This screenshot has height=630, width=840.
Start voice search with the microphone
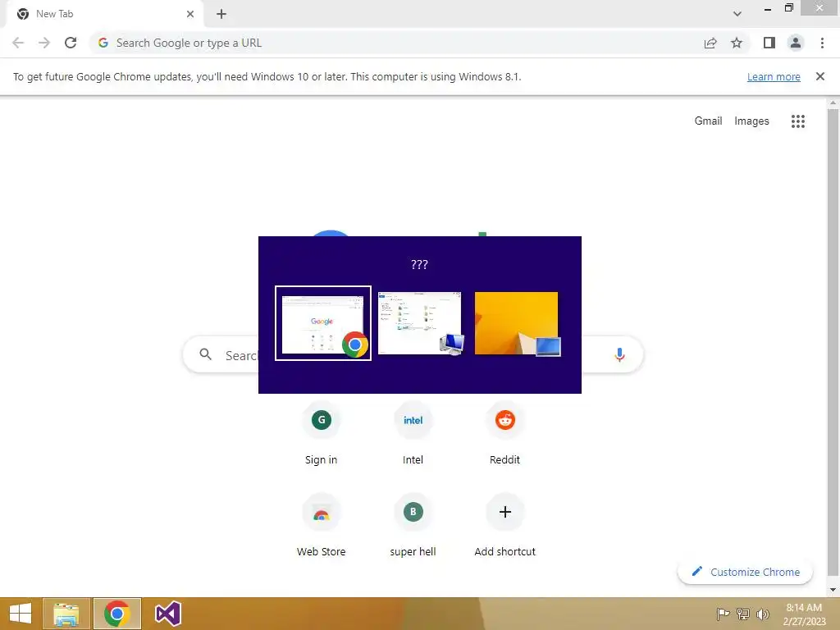click(x=620, y=354)
